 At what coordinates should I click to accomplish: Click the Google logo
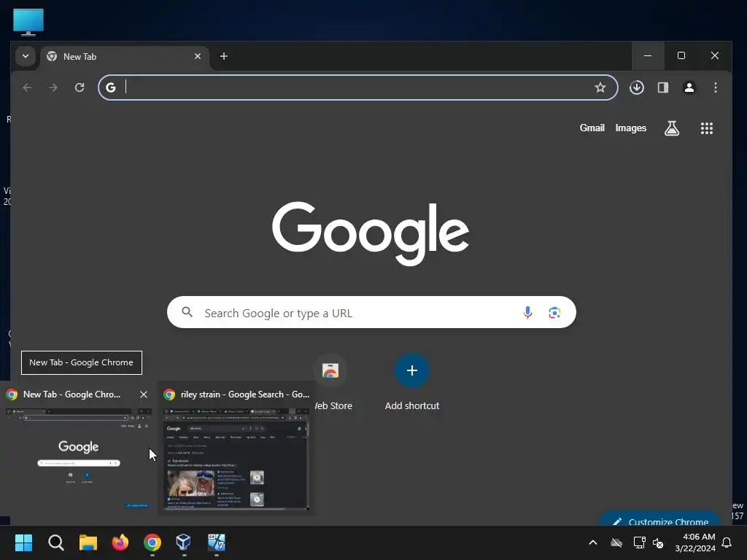[x=371, y=233]
